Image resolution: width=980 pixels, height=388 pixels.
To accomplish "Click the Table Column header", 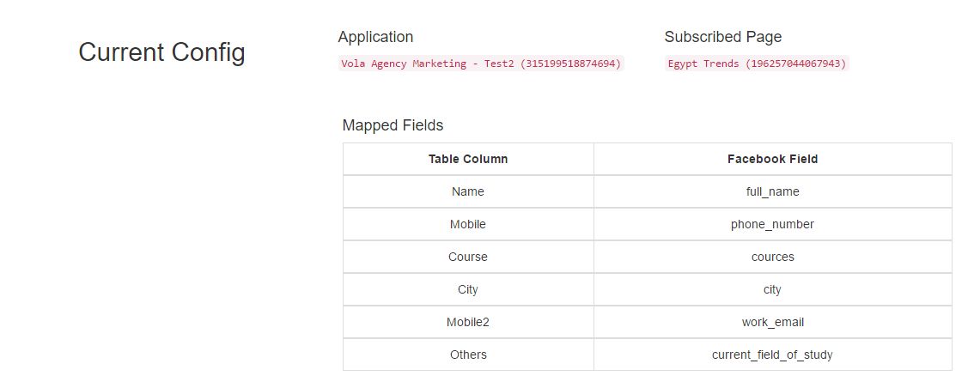I will click(468, 159).
